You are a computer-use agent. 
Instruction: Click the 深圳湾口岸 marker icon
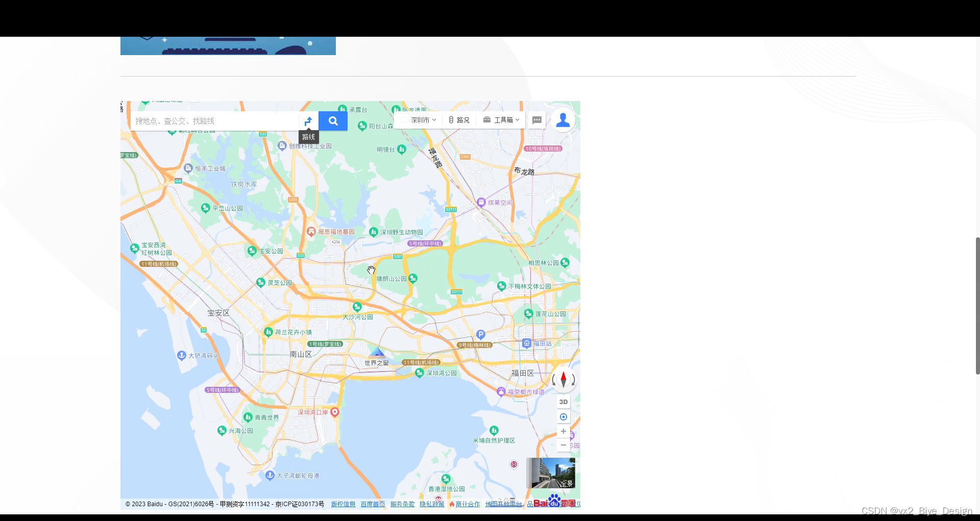[335, 412]
